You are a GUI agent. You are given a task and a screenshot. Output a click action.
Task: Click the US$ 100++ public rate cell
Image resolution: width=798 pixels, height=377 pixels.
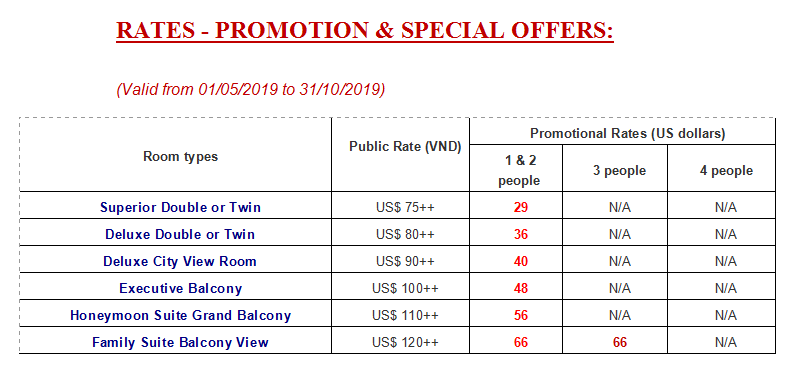click(405, 288)
